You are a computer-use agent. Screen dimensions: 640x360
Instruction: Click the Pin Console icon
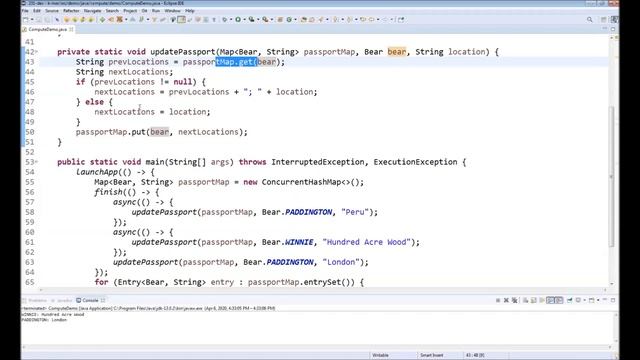[569, 300]
